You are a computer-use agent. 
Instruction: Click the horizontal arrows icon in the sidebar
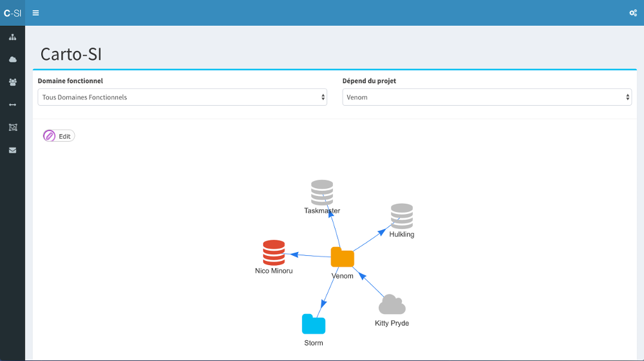click(12, 105)
